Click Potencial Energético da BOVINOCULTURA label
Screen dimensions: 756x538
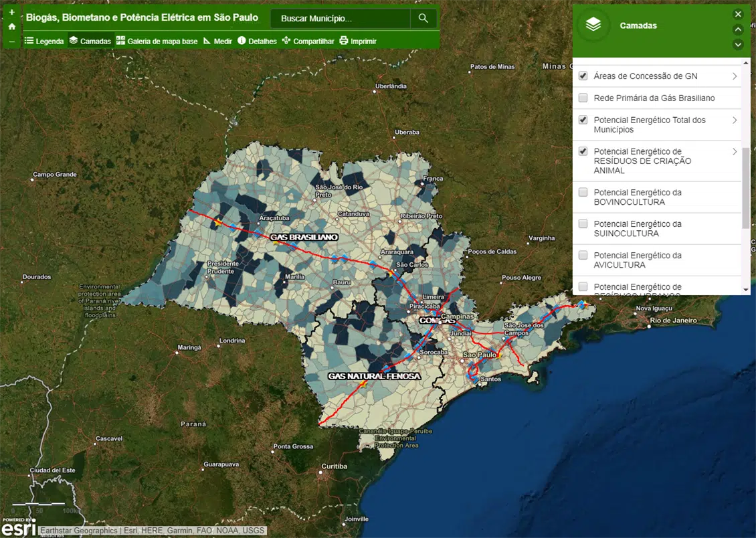point(638,197)
